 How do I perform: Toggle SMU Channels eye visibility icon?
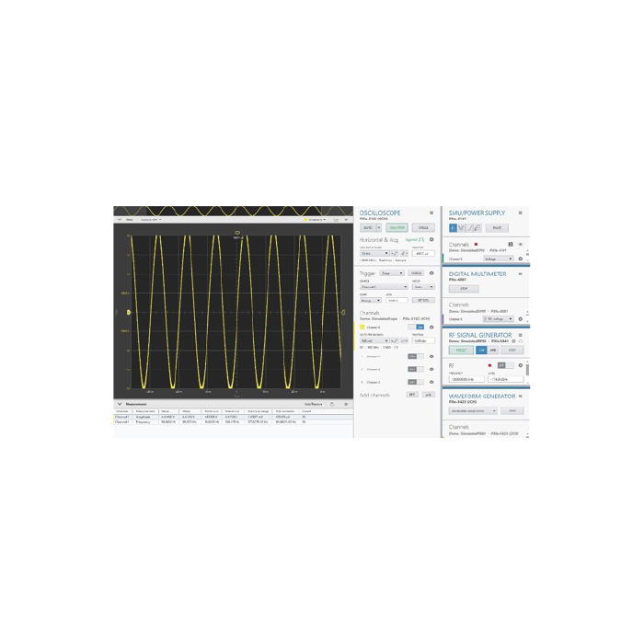[521, 245]
